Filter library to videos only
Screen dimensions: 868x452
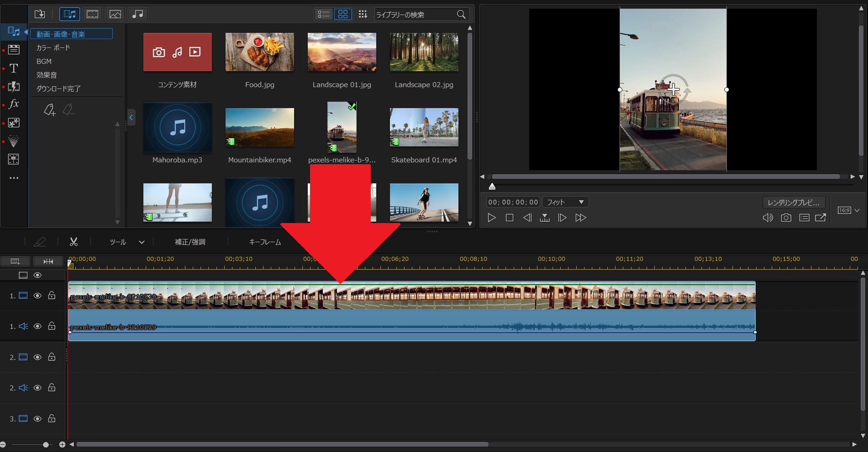coord(93,14)
